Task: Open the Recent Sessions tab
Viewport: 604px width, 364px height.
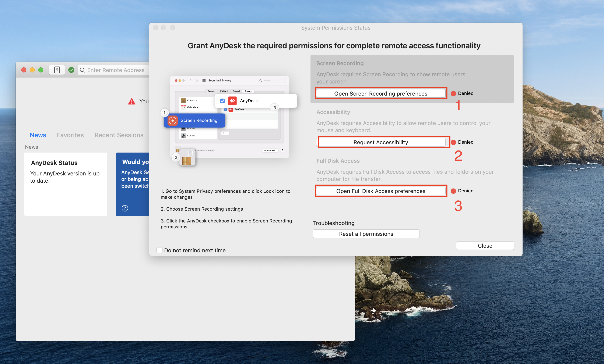Action: (x=119, y=135)
